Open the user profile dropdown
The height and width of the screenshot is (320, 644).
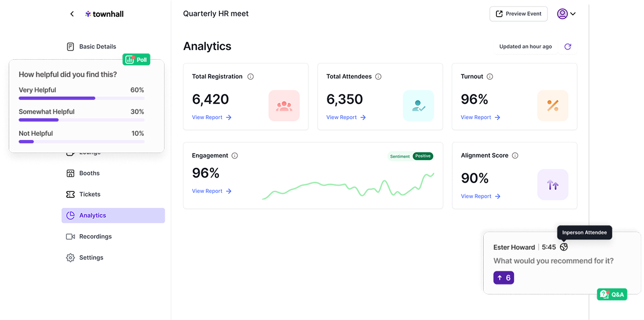pyautogui.click(x=566, y=14)
